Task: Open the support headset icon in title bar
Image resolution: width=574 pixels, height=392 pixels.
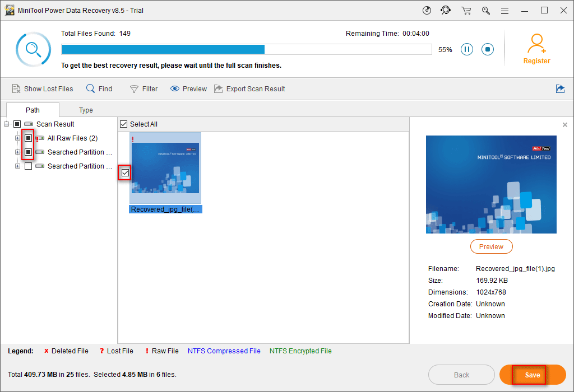Action: (446, 11)
